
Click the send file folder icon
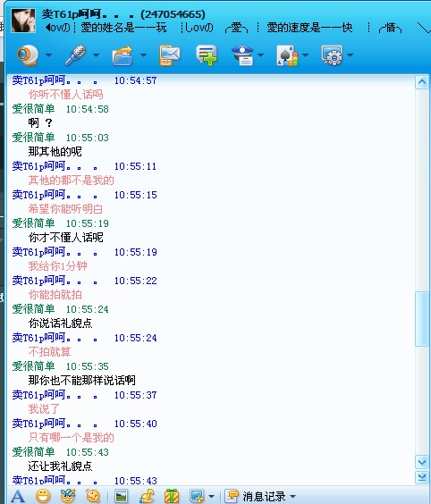123,56
